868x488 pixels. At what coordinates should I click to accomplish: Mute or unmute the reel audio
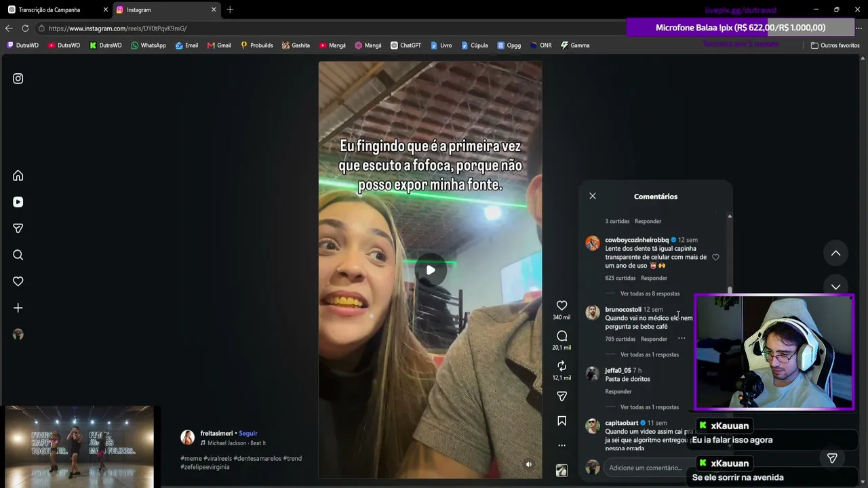tap(529, 464)
